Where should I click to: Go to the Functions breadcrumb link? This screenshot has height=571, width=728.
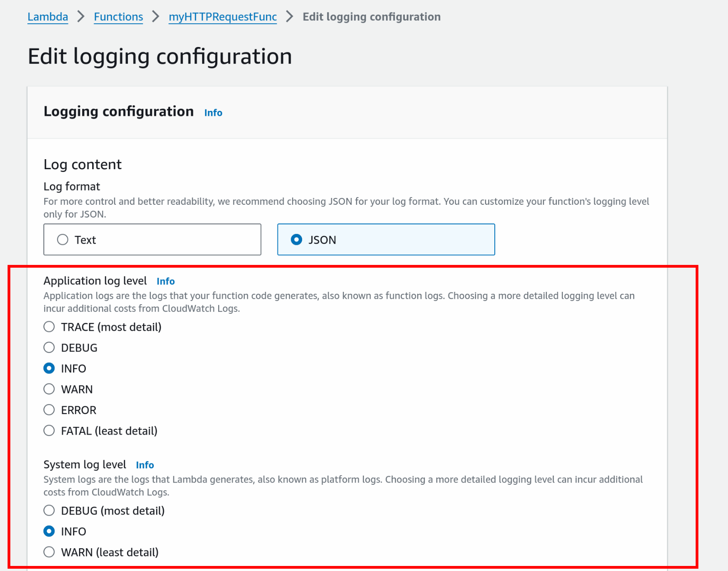click(118, 17)
